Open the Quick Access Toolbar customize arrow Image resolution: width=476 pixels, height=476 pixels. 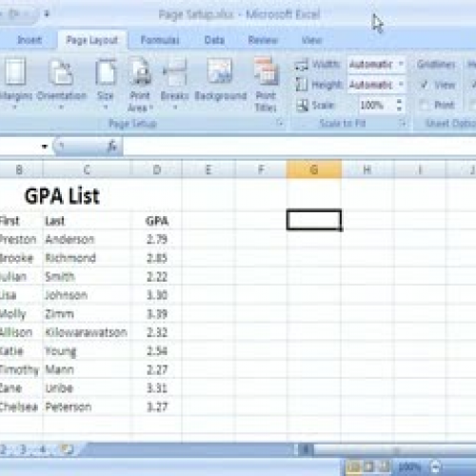click(47, 13)
